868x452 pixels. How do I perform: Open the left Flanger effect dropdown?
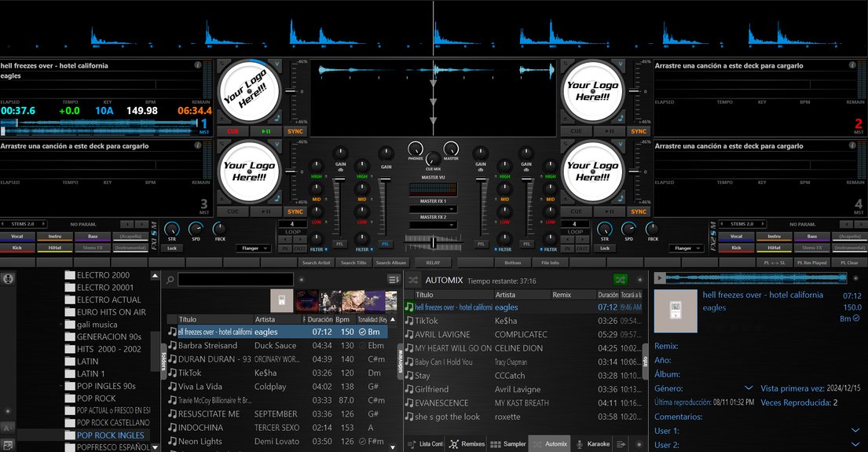[253, 248]
